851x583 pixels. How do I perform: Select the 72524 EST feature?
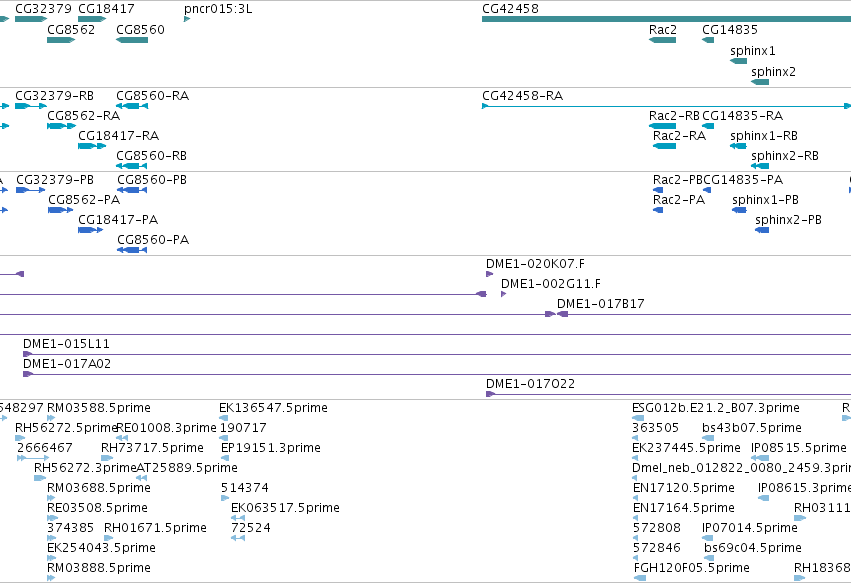pos(238,538)
